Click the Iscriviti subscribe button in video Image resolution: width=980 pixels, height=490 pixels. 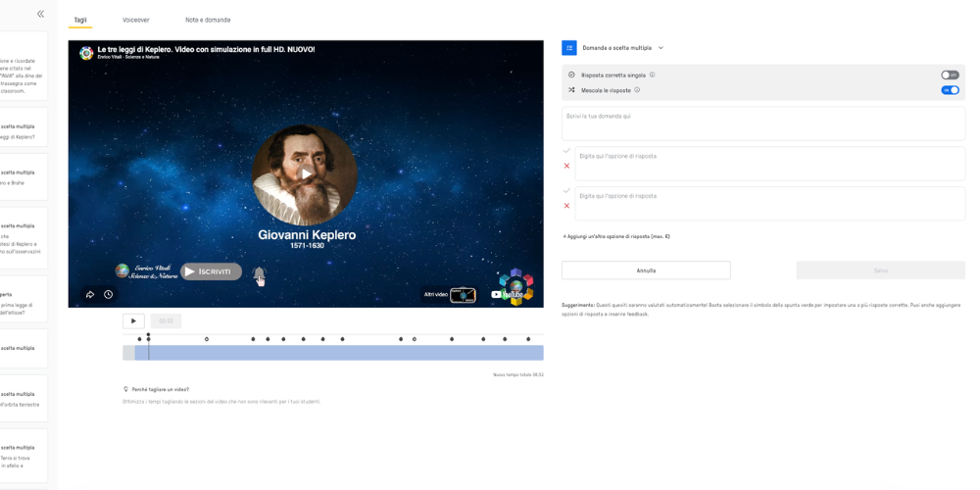[x=212, y=271]
